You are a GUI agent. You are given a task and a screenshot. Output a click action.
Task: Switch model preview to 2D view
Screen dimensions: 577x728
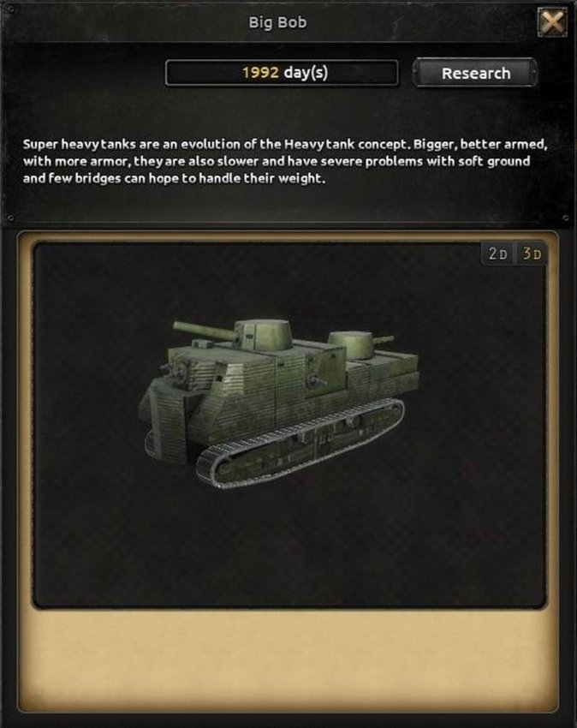[497, 254]
